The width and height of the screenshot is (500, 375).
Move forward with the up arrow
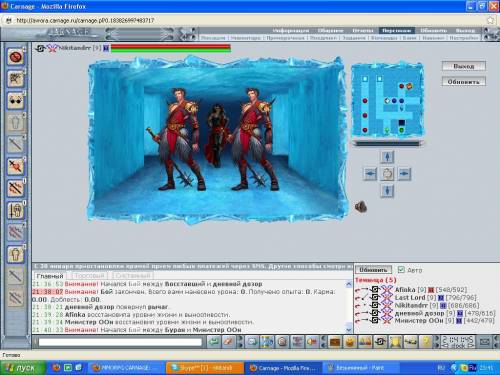click(387, 157)
